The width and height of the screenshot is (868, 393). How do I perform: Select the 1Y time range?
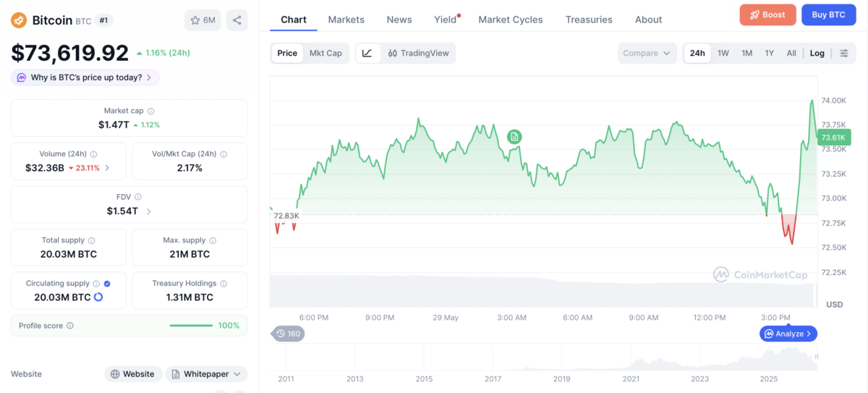coord(770,53)
